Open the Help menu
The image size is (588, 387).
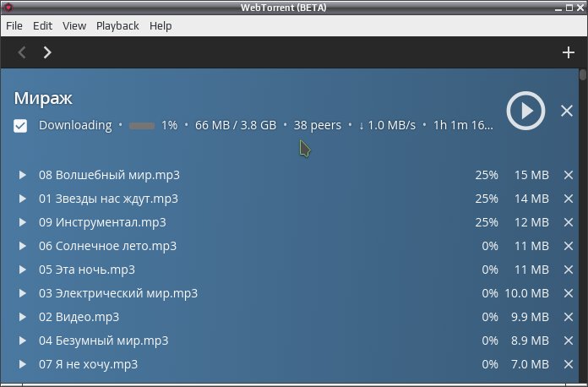(x=161, y=26)
